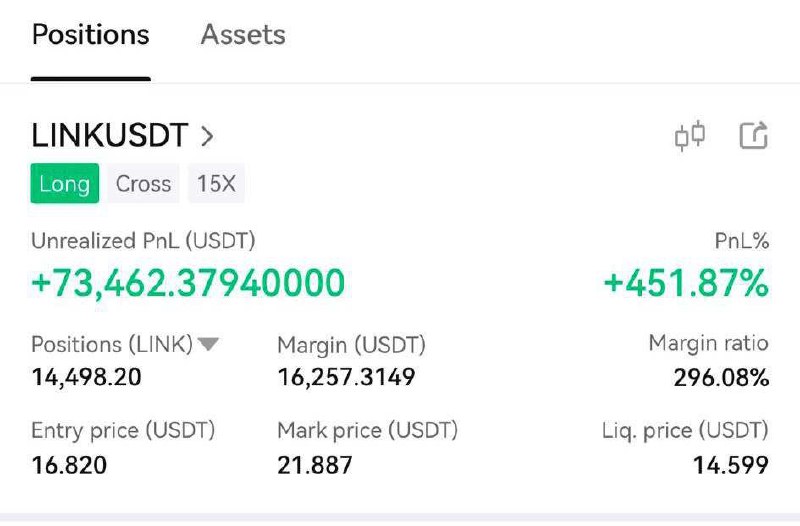Expand Positions (LINK) unit dropdown triangle
800x526 pixels.
pyautogui.click(x=208, y=344)
